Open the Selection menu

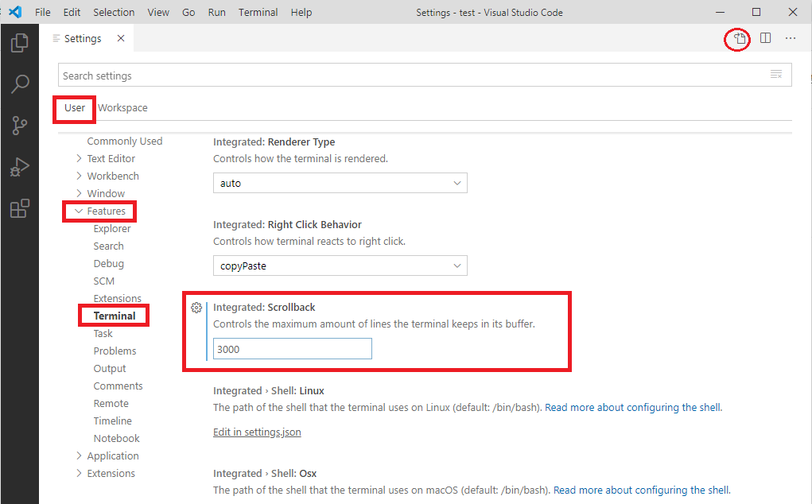pyautogui.click(x=114, y=13)
